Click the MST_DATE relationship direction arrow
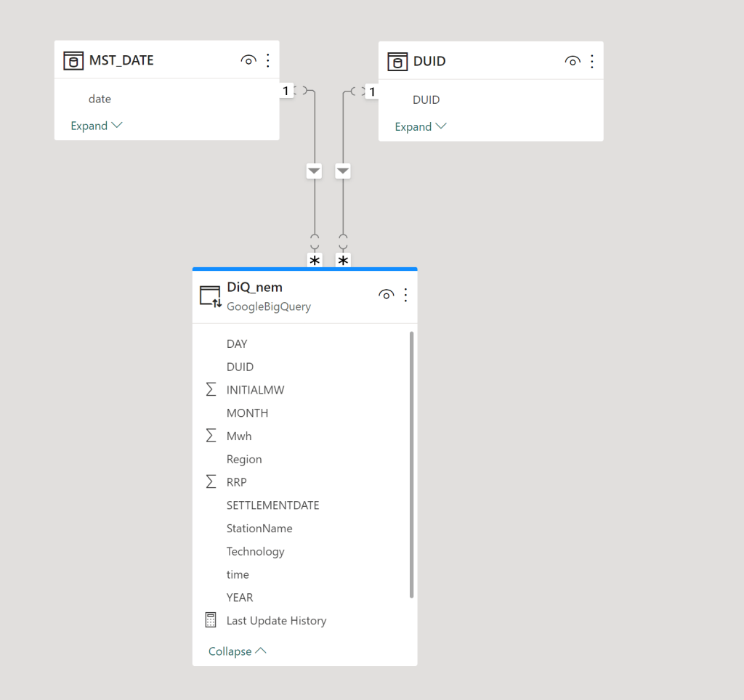 [314, 171]
